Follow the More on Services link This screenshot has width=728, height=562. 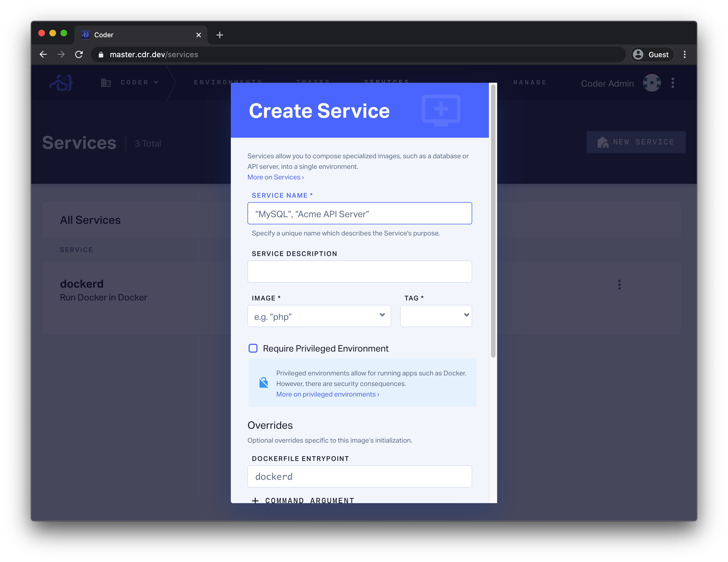(275, 177)
